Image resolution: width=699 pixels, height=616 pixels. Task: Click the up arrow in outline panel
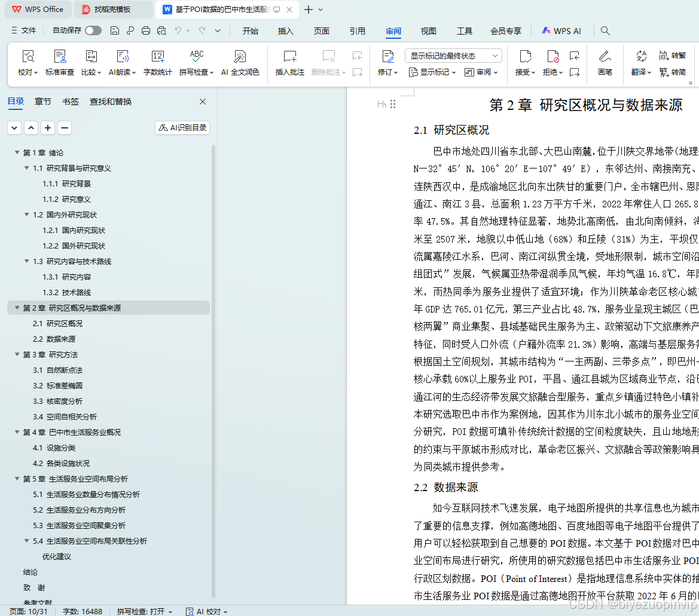[x=30, y=128]
